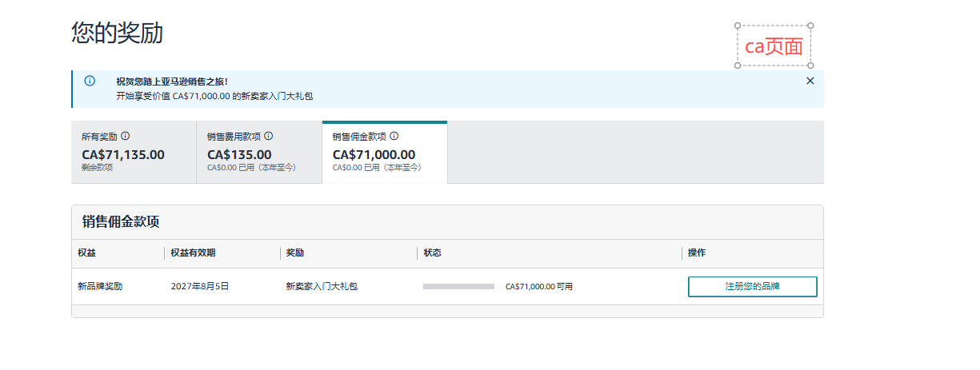Click the 剩余款项 label
980x370 pixels.
pyautogui.click(x=97, y=168)
